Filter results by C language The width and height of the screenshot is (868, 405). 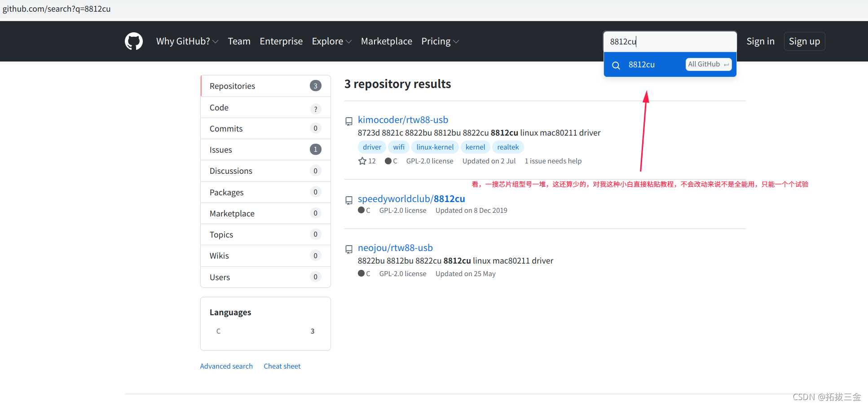point(265,331)
